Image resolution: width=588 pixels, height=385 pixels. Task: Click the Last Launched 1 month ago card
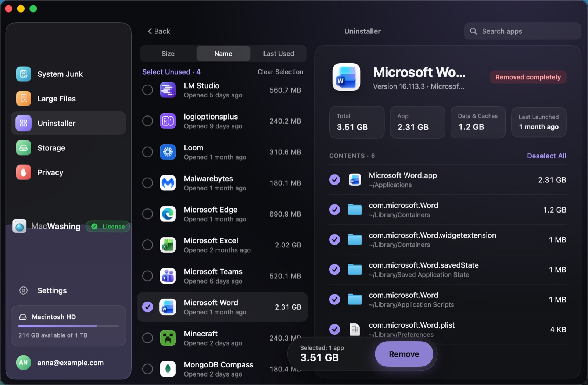539,122
